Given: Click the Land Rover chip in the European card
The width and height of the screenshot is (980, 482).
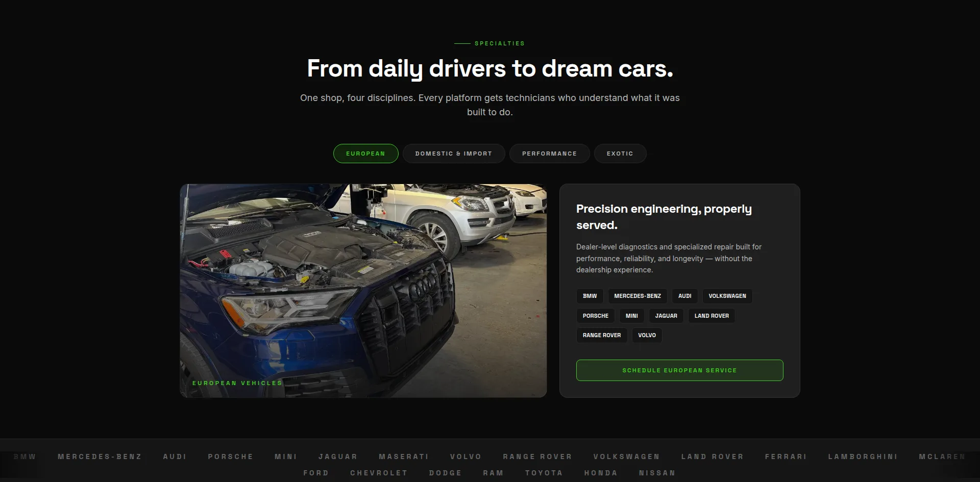Looking at the screenshot, I should pyautogui.click(x=712, y=316).
